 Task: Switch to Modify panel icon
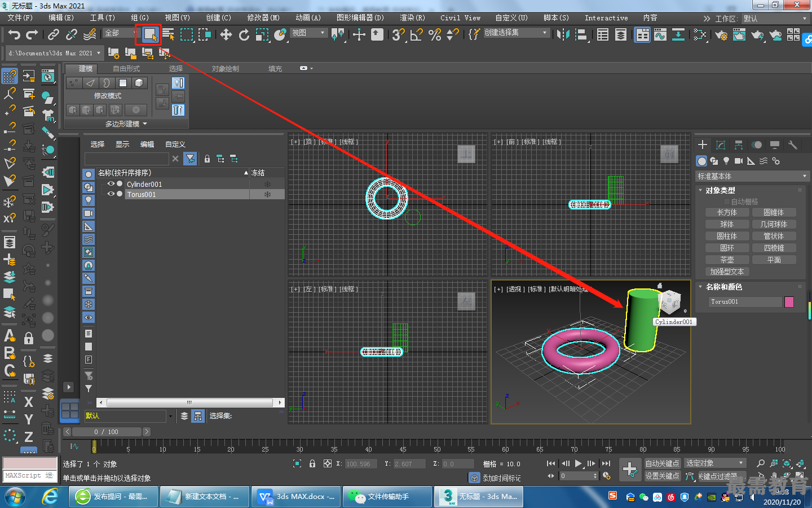[721, 145]
